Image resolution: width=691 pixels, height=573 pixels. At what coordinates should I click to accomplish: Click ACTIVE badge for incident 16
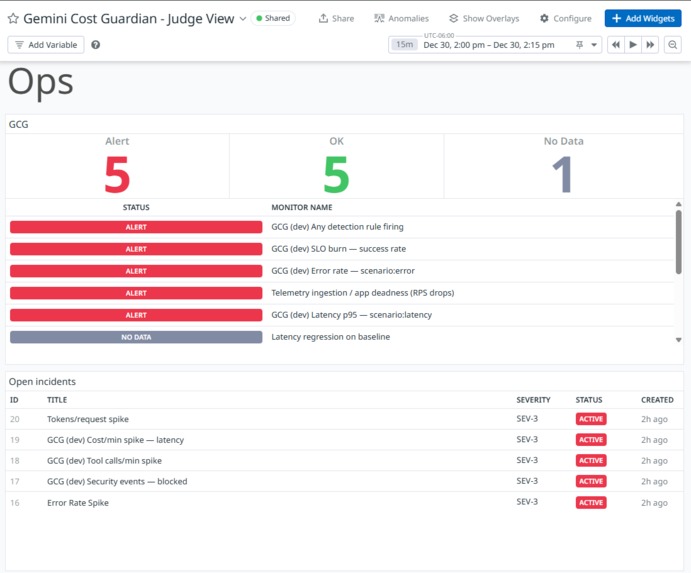pos(591,502)
